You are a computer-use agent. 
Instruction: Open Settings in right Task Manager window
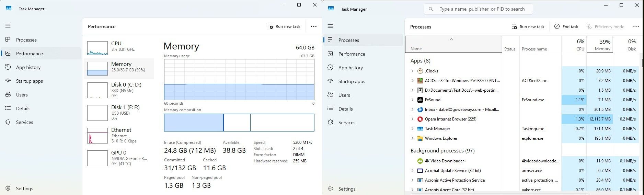pos(364,189)
